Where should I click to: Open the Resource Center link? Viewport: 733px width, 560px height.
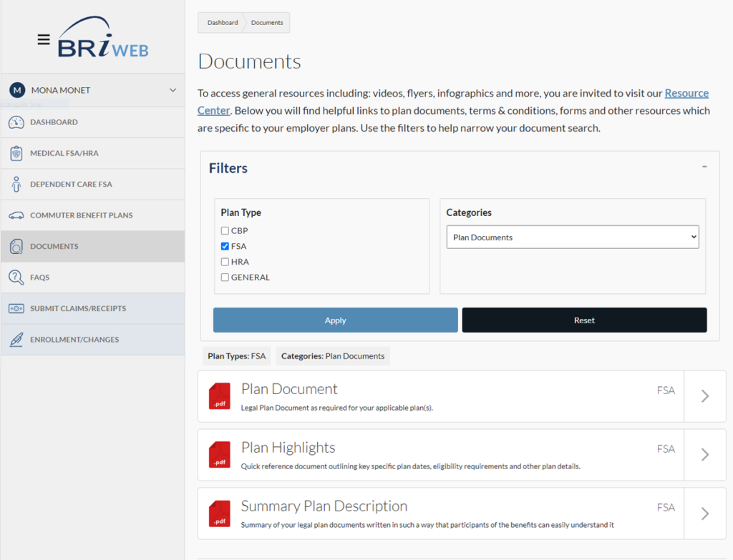click(x=686, y=94)
